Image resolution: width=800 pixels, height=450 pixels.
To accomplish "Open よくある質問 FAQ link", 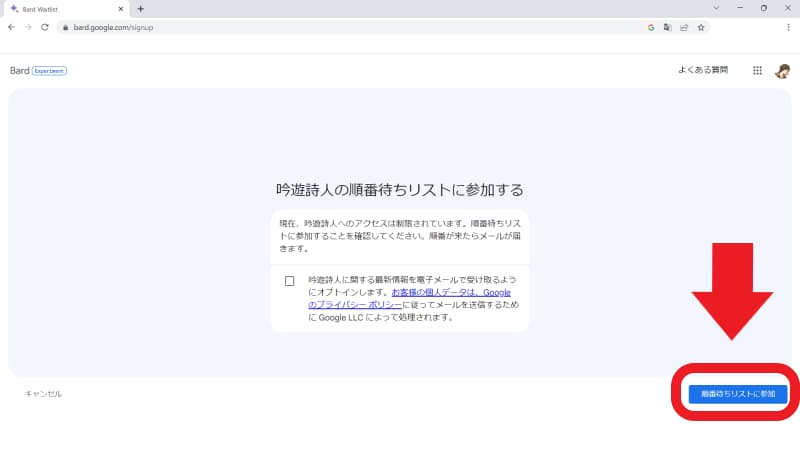I will pyautogui.click(x=703, y=70).
